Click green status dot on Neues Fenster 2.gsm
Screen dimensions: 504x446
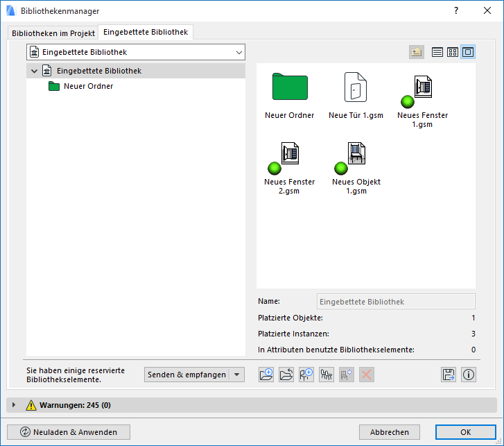coord(275,168)
